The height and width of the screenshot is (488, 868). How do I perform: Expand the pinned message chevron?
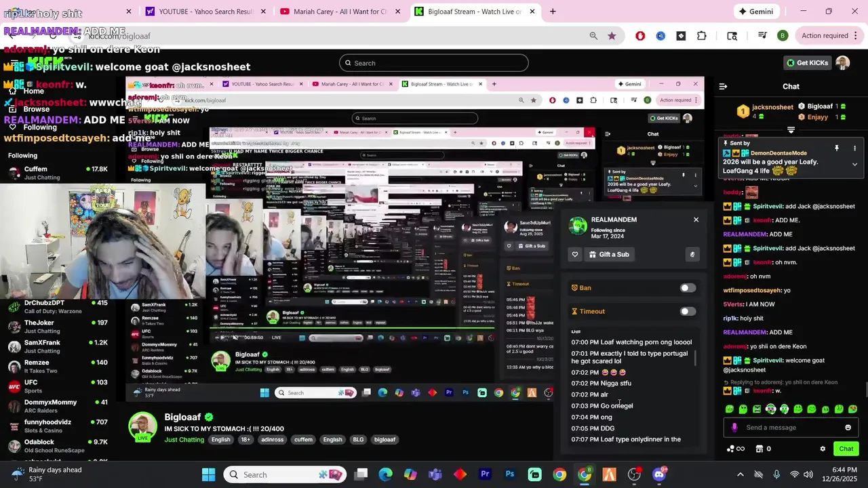(854, 164)
